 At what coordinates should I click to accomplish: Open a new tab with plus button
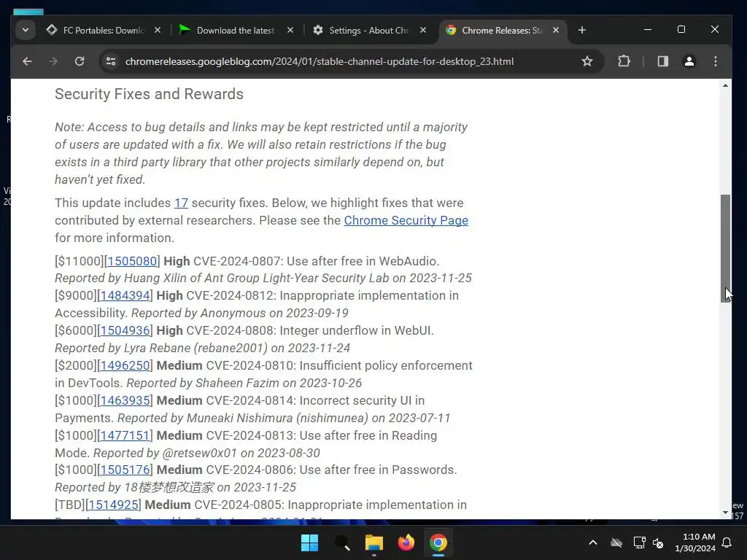click(x=581, y=30)
